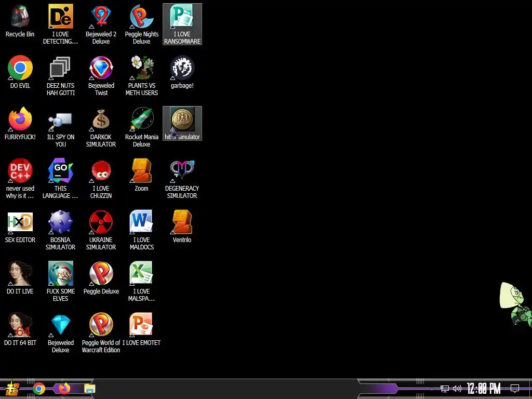This screenshot has width=532, height=399.
Task: Open the notification center icon
Action: (515, 389)
